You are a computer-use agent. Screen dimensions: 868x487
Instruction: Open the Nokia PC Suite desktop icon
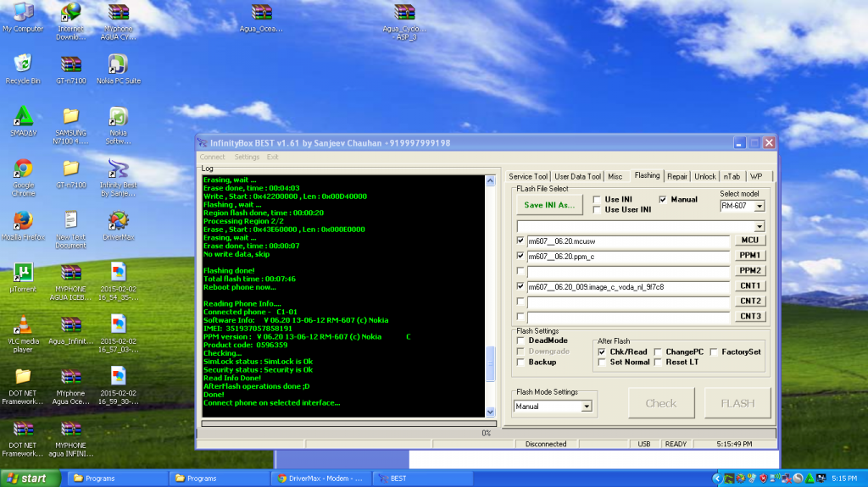click(x=118, y=65)
